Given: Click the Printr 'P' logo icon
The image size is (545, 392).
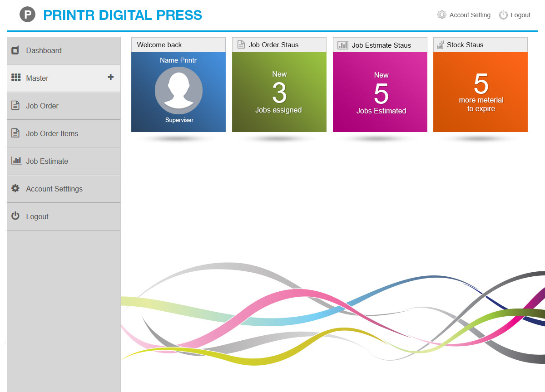Looking at the screenshot, I should [27, 15].
